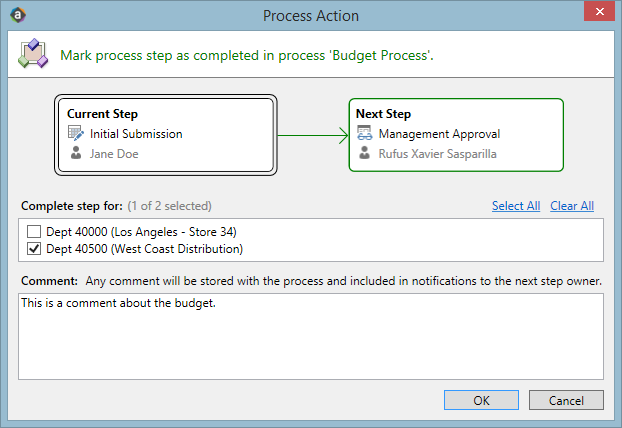Click inside the comment text box
The height and width of the screenshot is (428, 622).
(x=310, y=336)
